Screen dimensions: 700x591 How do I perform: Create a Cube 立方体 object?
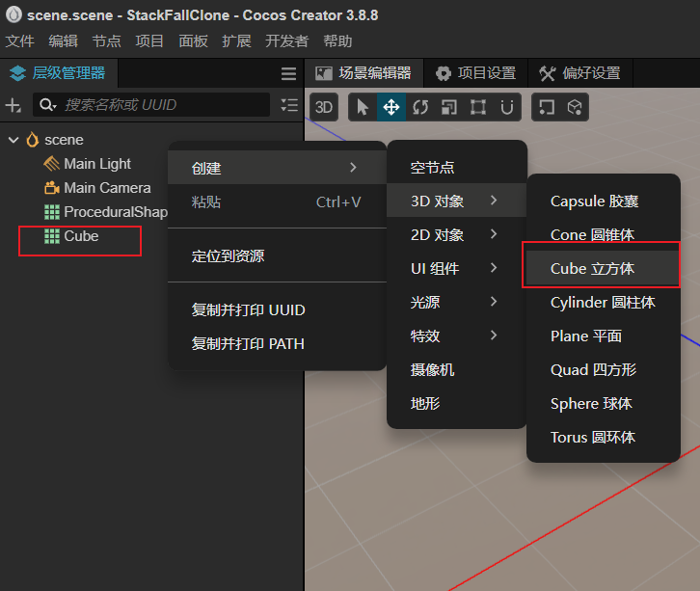604,268
